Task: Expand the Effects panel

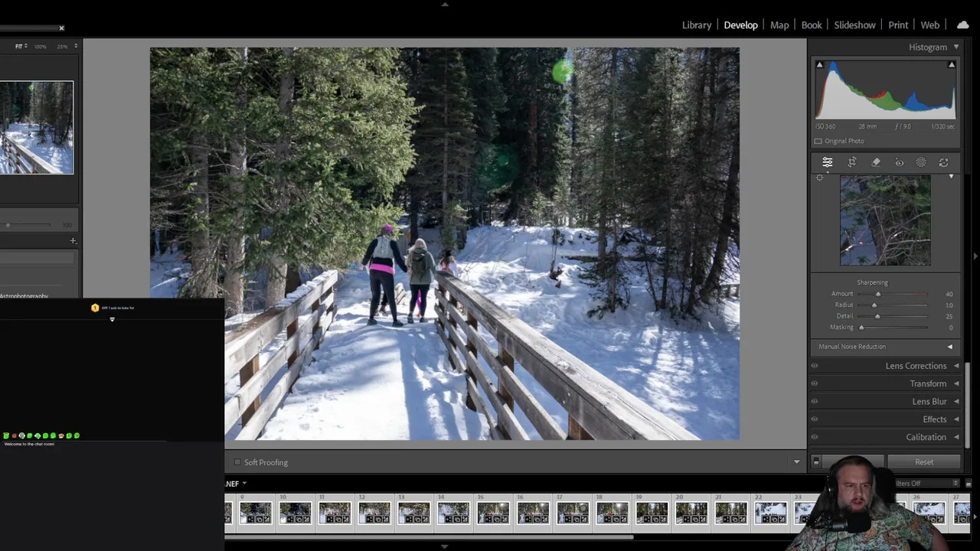Action: pos(956,419)
